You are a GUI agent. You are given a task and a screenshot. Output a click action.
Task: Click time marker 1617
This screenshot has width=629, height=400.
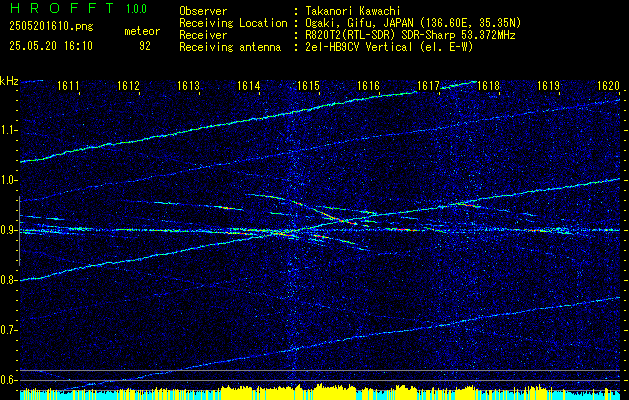pos(428,86)
